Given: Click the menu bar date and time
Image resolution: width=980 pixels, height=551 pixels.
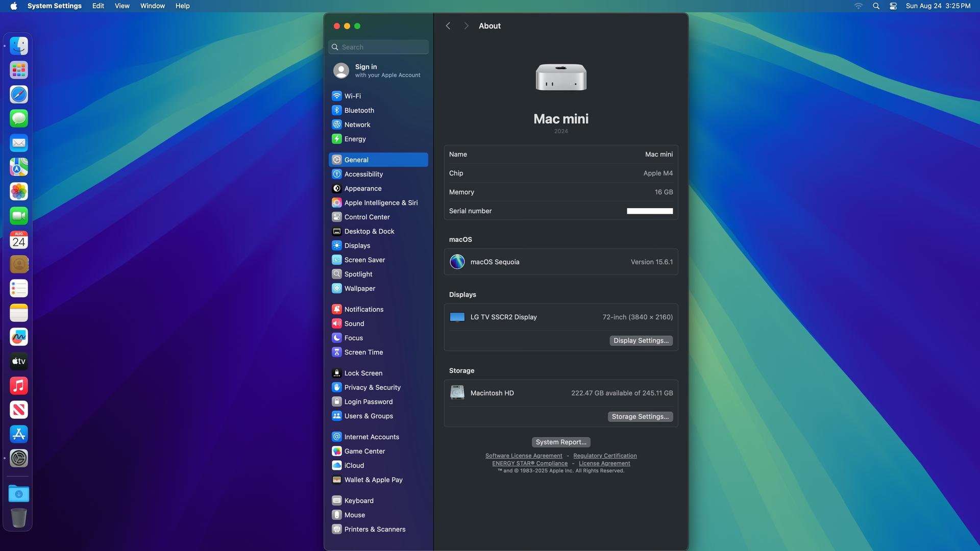Looking at the screenshot, I should coord(938,6).
